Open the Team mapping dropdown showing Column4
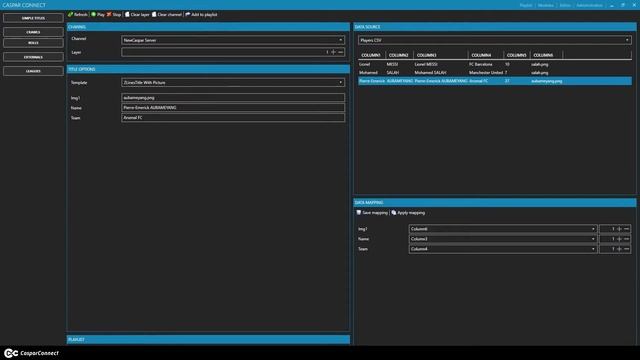 pos(503,249)
